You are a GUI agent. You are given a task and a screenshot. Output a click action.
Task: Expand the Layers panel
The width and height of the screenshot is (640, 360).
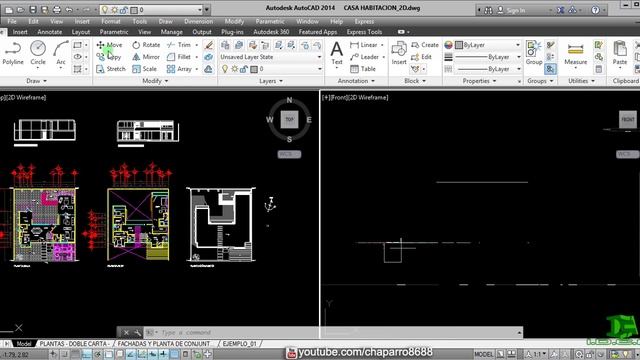pos(271,81)
